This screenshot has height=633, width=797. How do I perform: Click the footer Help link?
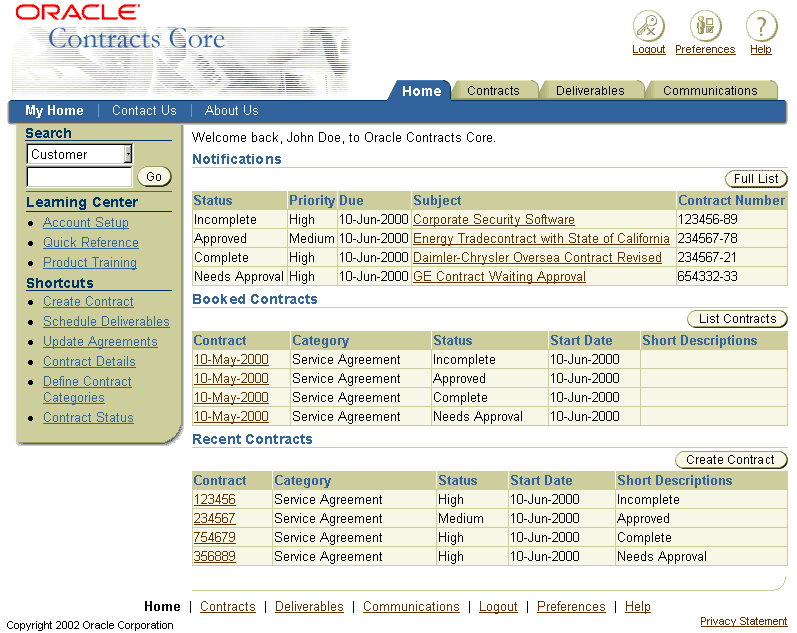point(638,607)
